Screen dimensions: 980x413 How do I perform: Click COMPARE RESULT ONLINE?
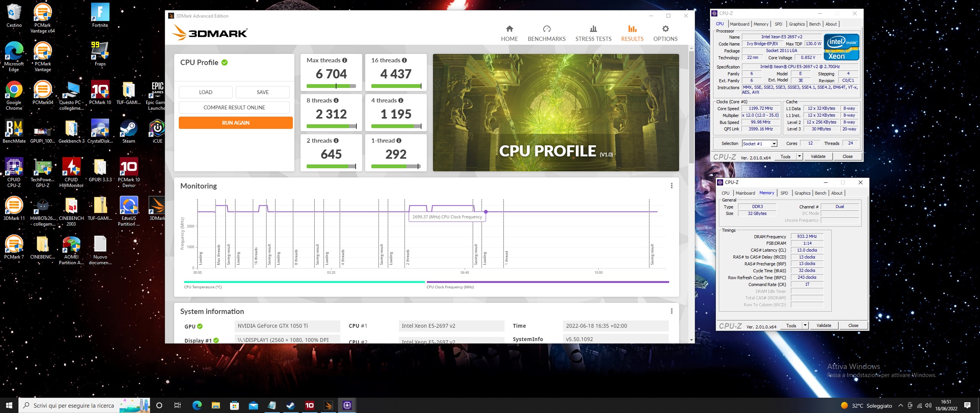(x=234, y=107)
